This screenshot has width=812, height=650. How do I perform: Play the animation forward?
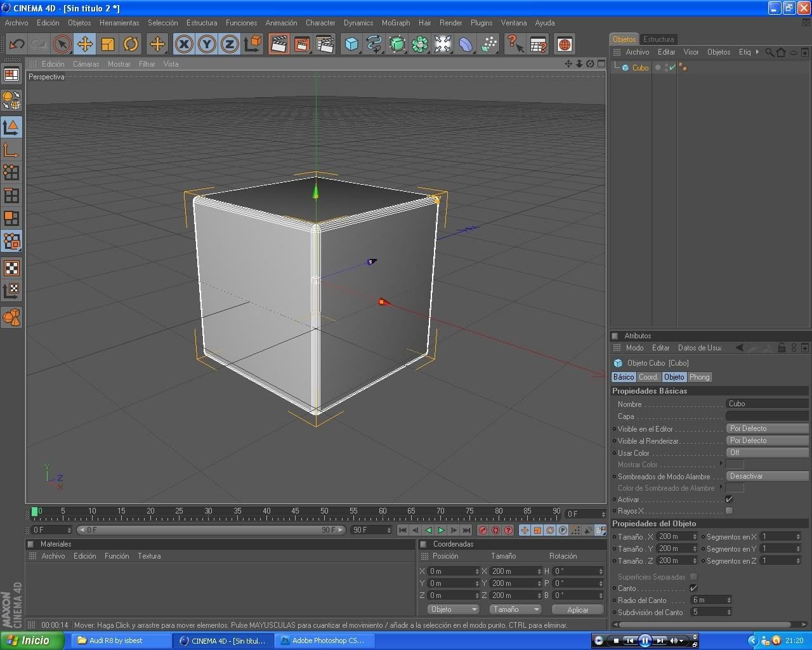point(442,530)
